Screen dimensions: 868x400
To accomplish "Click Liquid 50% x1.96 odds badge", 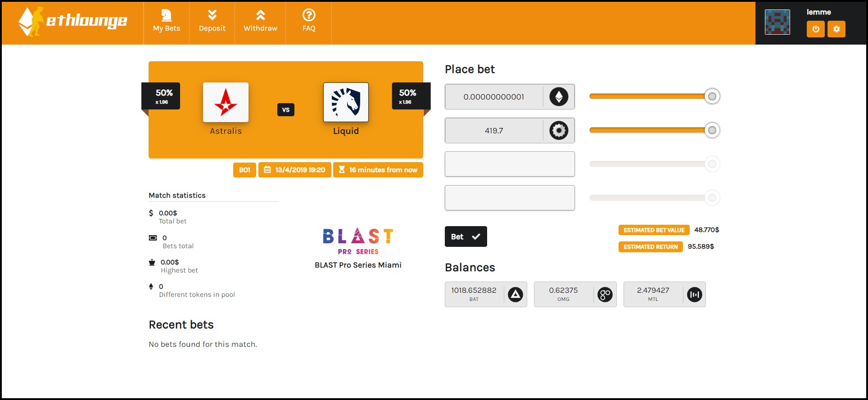I will (411, 96).
